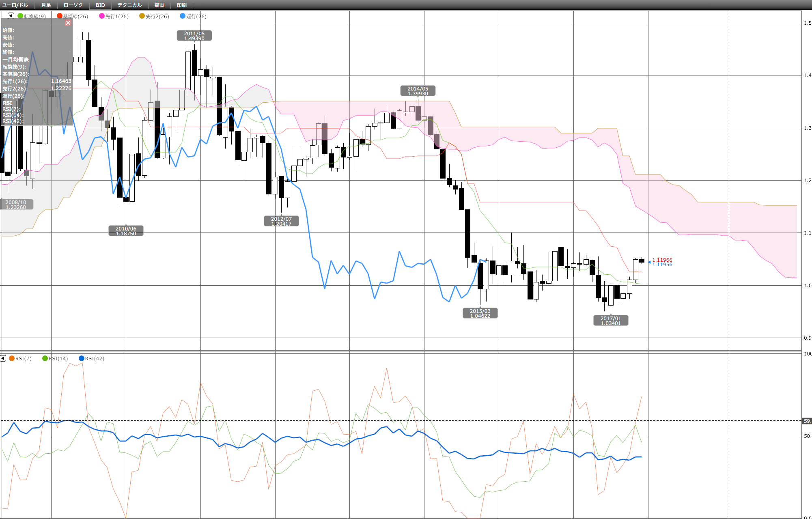Click the 先行1(26) value 1.16463
The image size is (812, 519).
(x=61, y=81)
